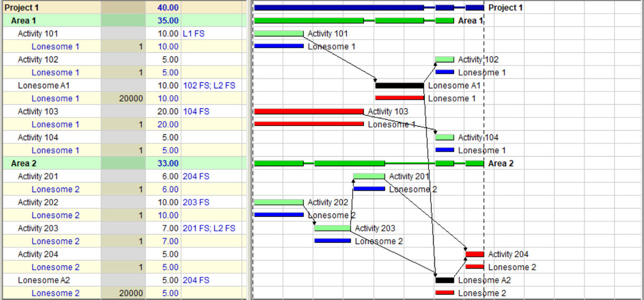Click the red resource bar under Lonesome A1 bar
The image size is (644, 300).
coord(399,98)
